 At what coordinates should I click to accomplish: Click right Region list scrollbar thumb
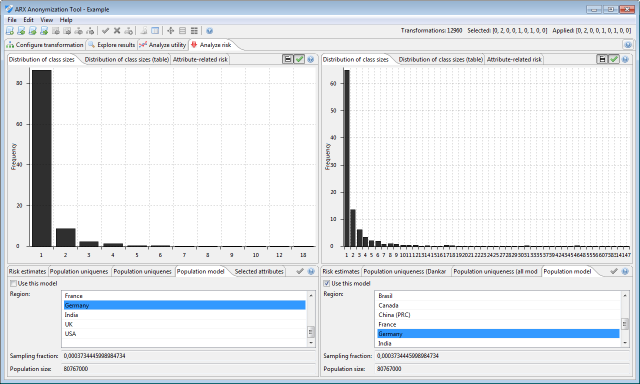(625, 324)
